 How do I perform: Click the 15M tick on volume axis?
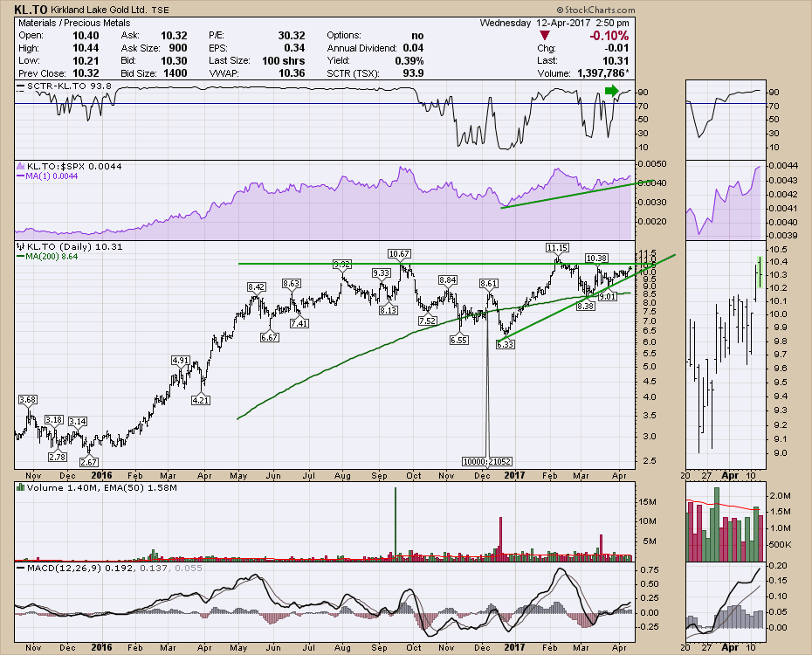click(647, 502)
